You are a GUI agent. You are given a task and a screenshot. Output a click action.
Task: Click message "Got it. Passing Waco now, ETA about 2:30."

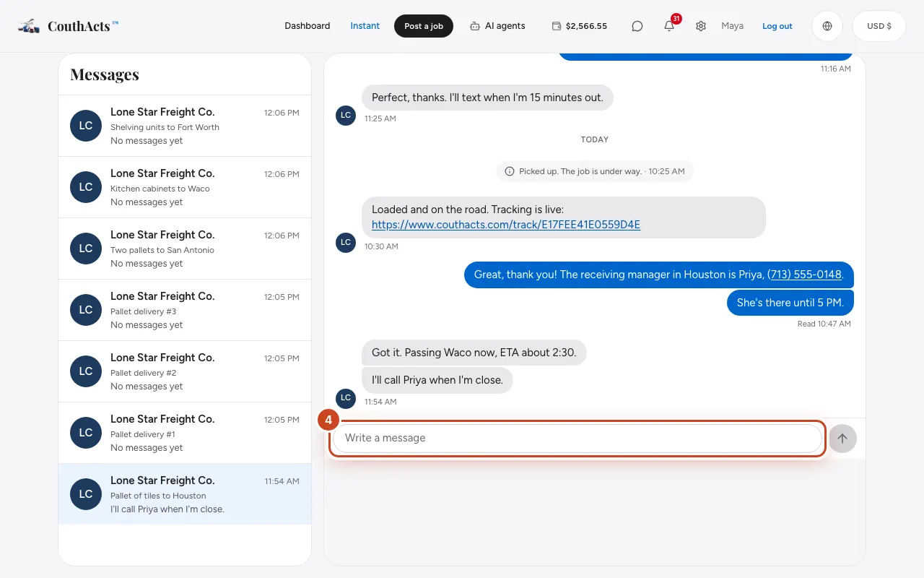[474, 353]
